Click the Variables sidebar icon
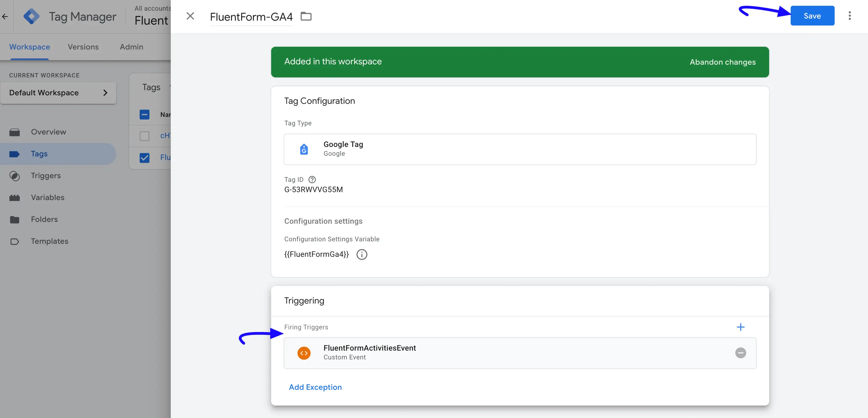Image resolution: width=868 pixels, height=418 pixels. point(15,198)
